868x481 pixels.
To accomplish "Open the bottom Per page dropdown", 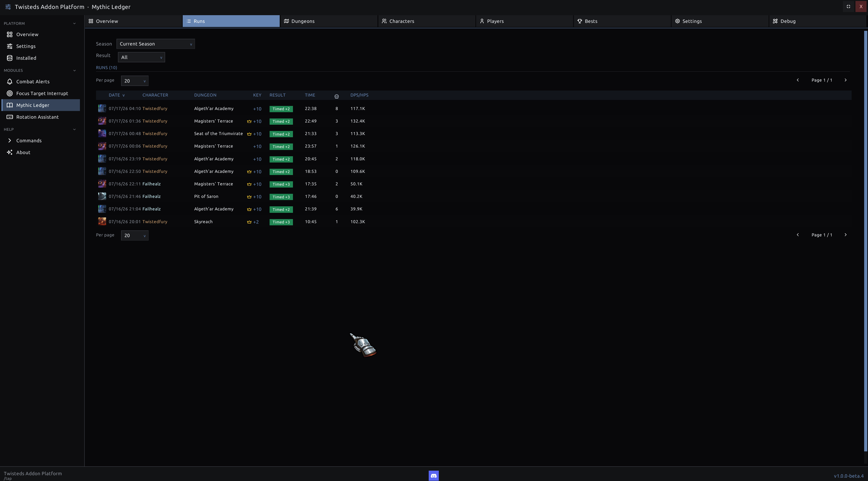I will click(135, 235).
